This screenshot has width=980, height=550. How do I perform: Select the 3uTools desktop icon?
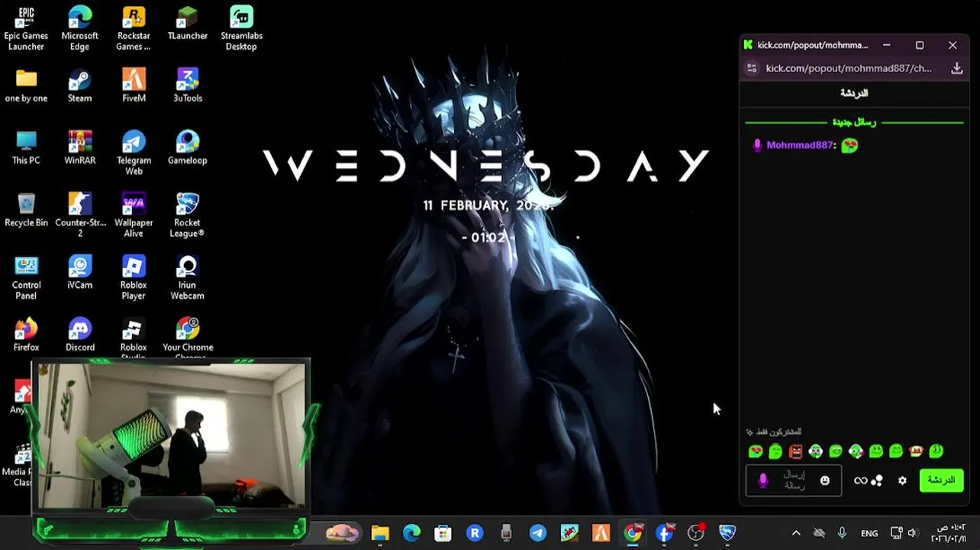pos(188,86)
